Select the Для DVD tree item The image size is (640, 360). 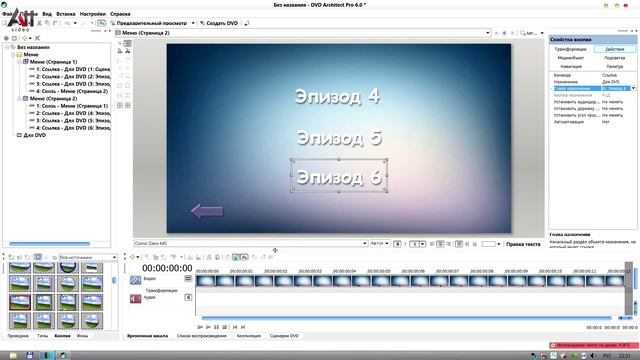(x=31, y=135)
